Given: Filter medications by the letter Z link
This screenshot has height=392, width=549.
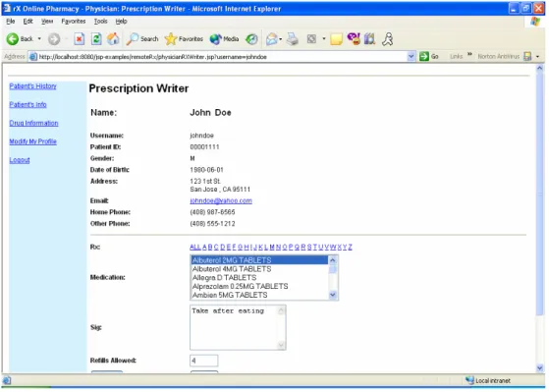Looking at the screenshot, I should pos(351,248).
